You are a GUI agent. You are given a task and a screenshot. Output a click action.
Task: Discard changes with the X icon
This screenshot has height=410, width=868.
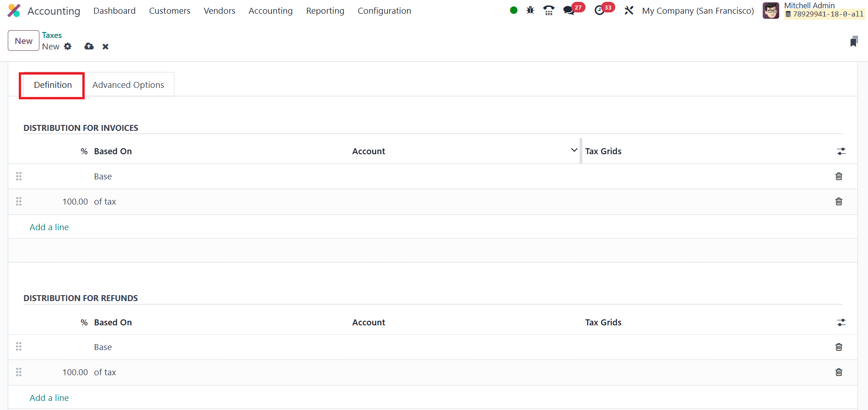click(x=105, y=46)
